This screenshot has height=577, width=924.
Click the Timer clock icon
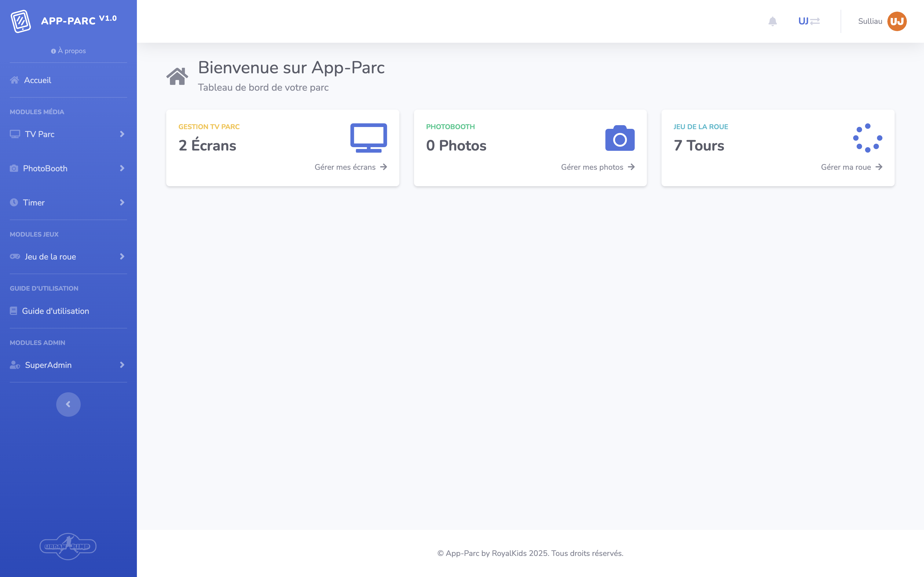click(14, 202)
